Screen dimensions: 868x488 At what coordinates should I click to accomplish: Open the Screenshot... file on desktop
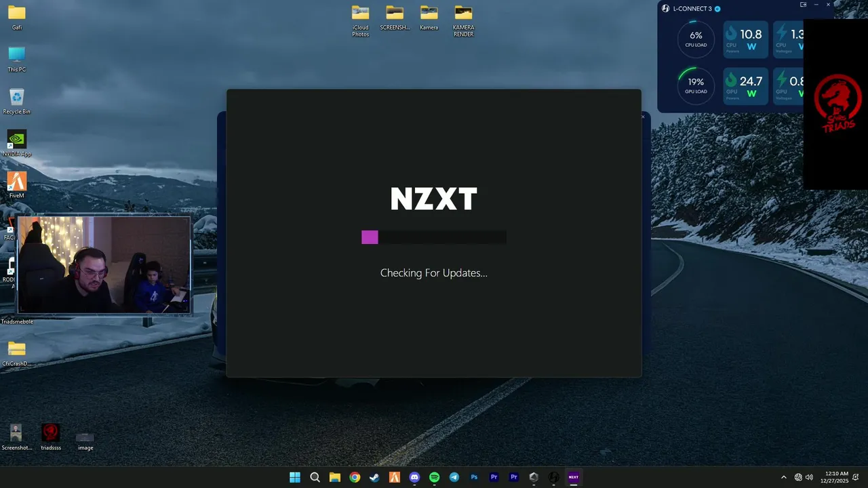point(16,437)
